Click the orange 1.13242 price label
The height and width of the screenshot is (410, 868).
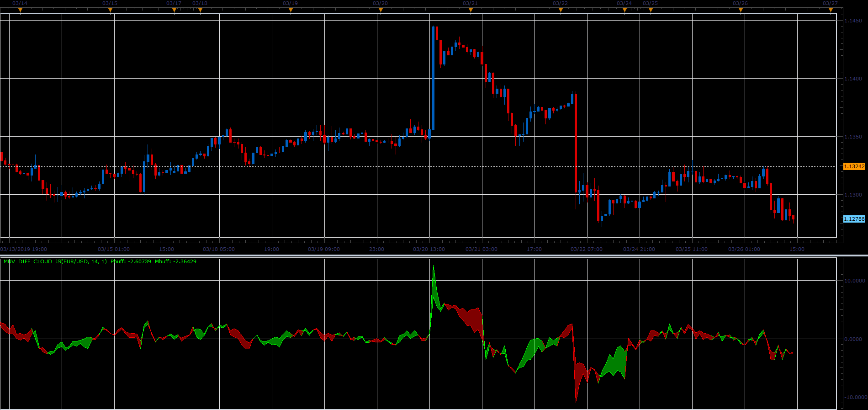(x=854, y=166)
